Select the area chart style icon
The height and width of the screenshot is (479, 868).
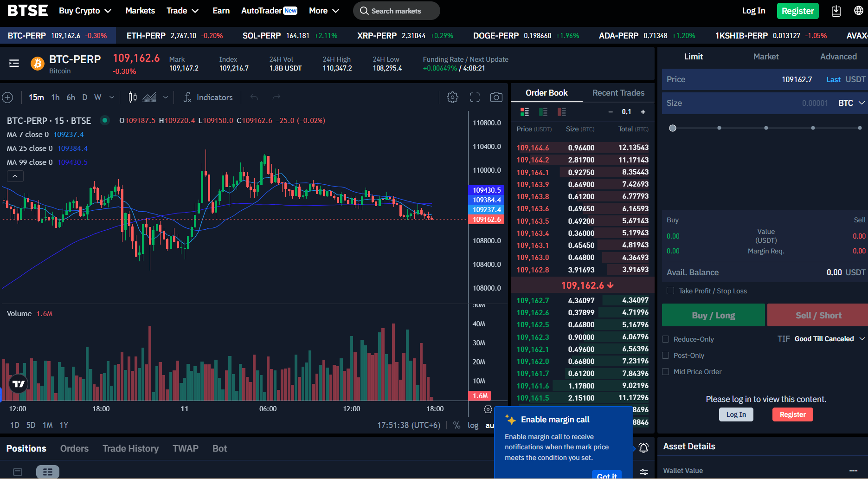(149, 97)
